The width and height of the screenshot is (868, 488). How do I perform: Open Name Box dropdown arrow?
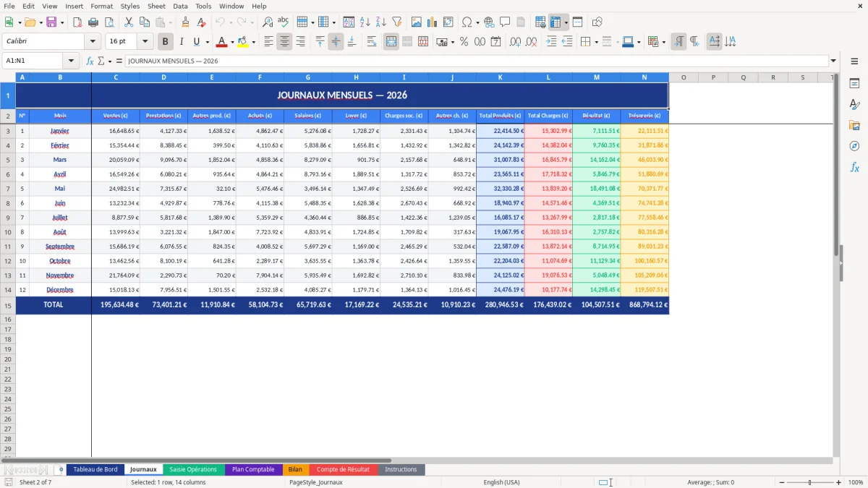pyautogui.click(x=71, y=61)
